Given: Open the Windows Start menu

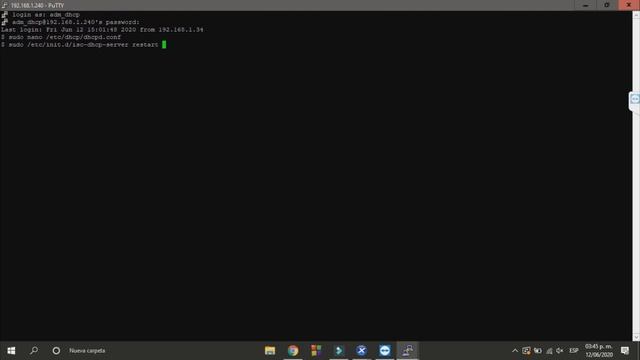Looking at the screenshot, I should 11,351.
